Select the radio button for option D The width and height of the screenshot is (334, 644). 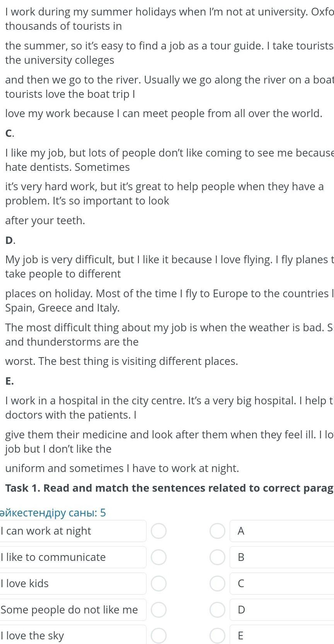point(217,610)
